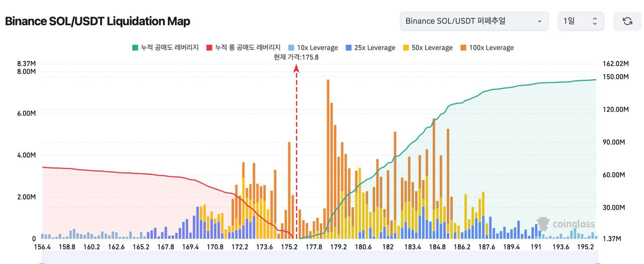This screenshot has height=264, width=644.
Task: Click the 120.00M right axis label
Action: (616, 109)
